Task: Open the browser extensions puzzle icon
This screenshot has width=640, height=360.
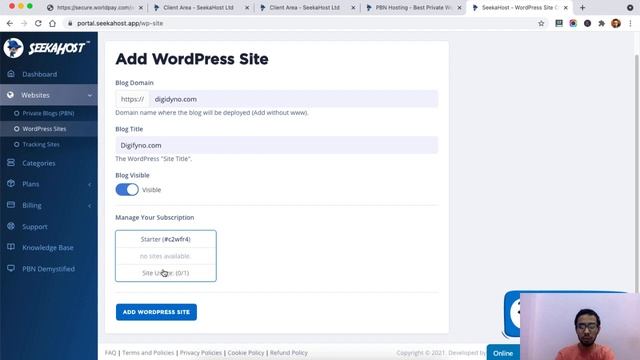Action: tap(601, 23)
